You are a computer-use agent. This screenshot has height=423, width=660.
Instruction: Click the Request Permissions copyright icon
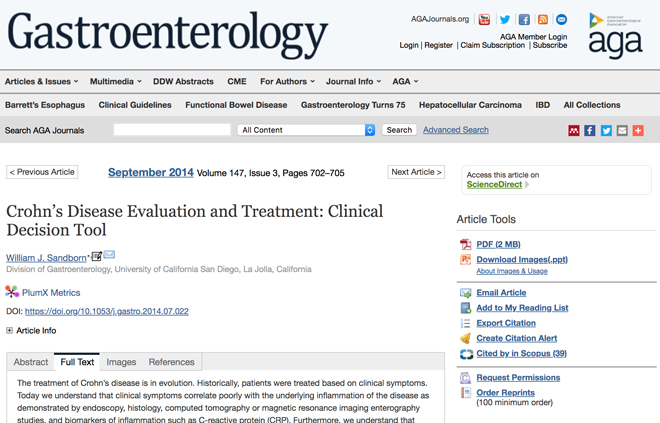pyautogui.click(x=465, y=378)
